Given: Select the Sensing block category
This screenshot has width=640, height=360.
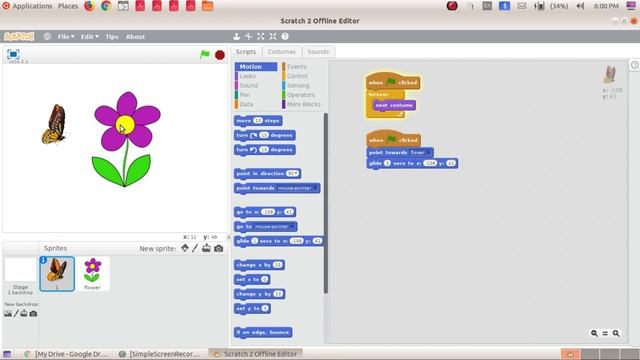Looking at the screenshot, I should point(298,85).
